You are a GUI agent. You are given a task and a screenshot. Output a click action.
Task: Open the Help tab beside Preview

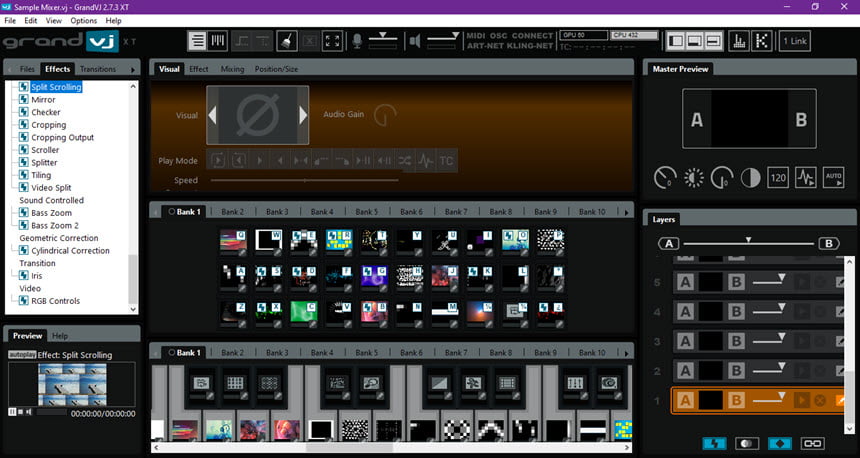pos(60,336)
